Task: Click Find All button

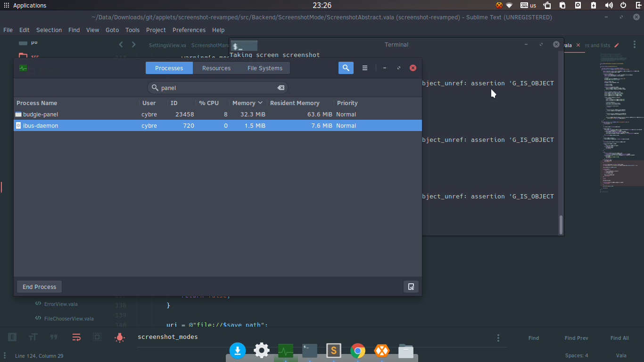Action: (x=619, y=338)
